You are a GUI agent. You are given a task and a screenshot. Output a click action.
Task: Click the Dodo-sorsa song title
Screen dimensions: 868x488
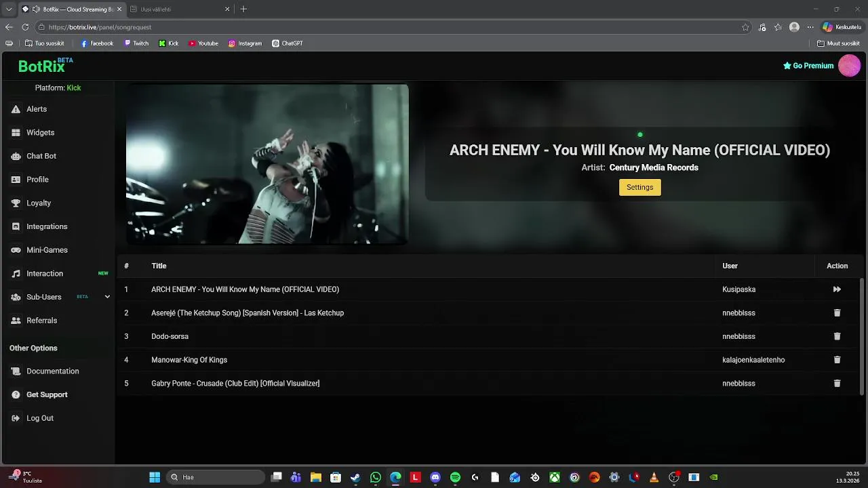coord(170,336)
